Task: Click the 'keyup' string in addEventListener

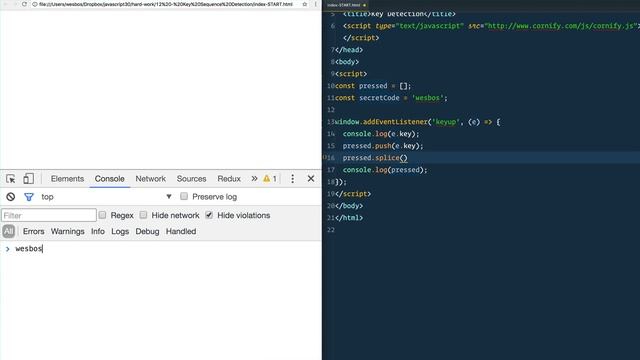Action: [x=446, y=122]
